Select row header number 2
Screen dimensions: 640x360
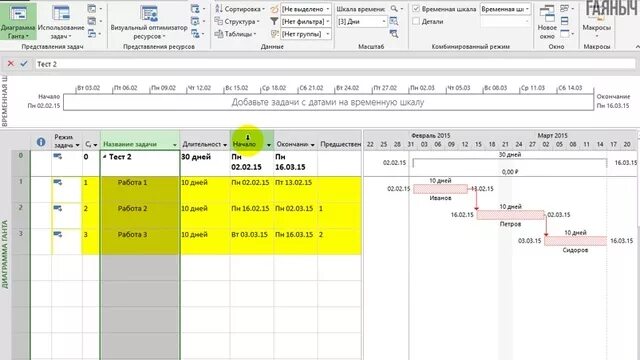(20, 215)
